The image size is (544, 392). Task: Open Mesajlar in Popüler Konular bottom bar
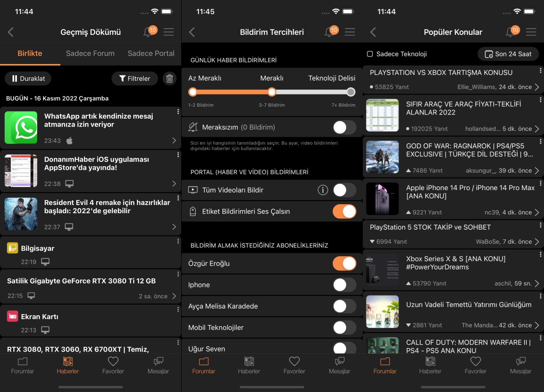(x=521, y=365)
